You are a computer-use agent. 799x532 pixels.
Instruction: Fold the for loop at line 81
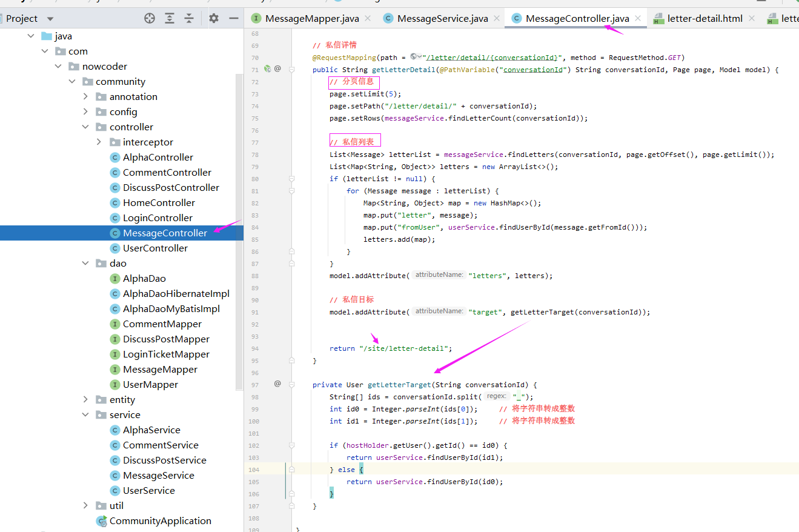click(292, 191)
